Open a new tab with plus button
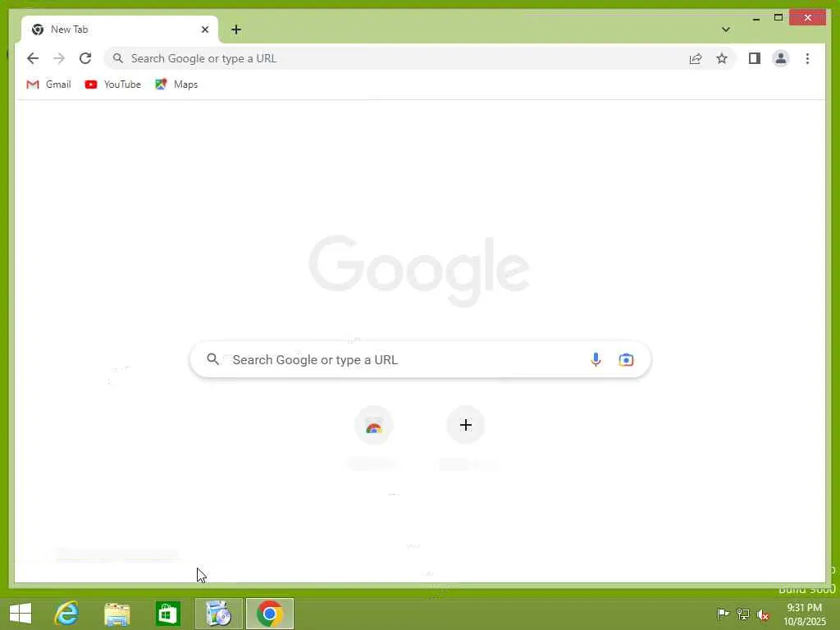The width and height of the screenshot is (840, 630). (x=236, y=30)
